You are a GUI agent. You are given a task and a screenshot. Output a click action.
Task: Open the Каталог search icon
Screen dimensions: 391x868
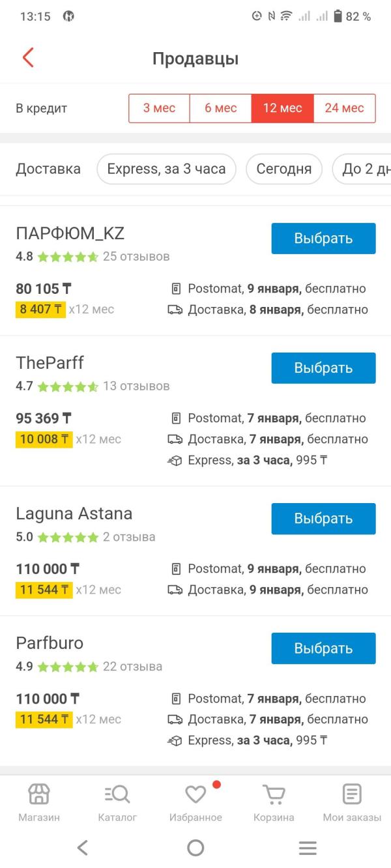click(x=117, y=794)
